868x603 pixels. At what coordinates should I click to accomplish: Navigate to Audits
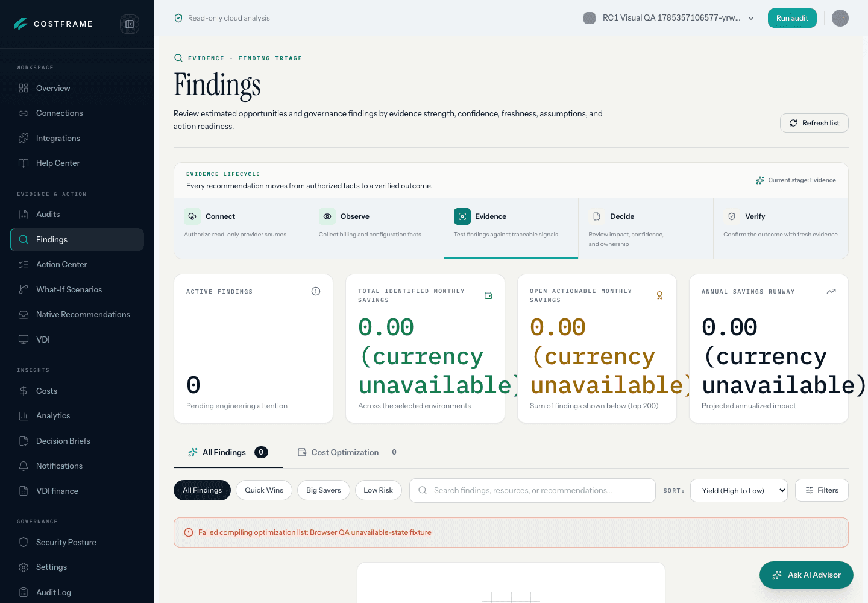coord(77,215)
